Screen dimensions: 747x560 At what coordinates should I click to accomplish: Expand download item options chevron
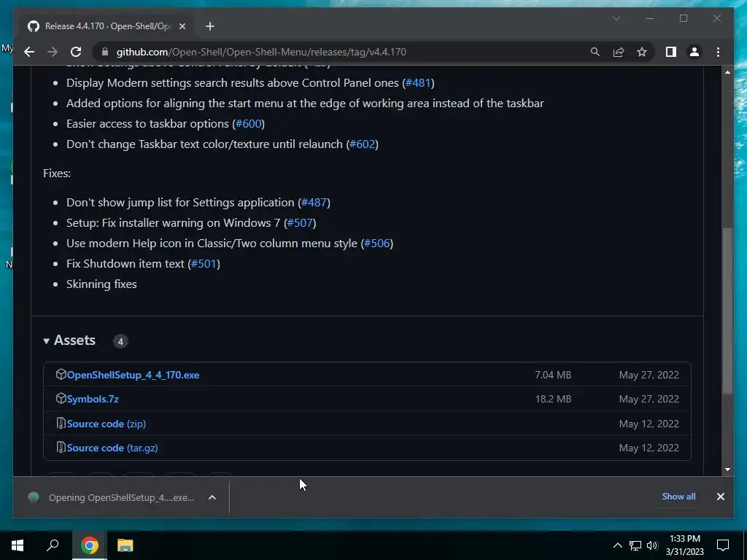pos(212,497)
